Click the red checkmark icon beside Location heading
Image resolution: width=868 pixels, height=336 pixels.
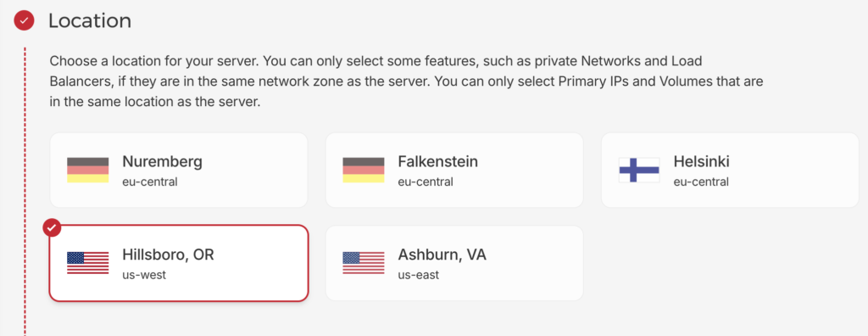coord(24,21)
